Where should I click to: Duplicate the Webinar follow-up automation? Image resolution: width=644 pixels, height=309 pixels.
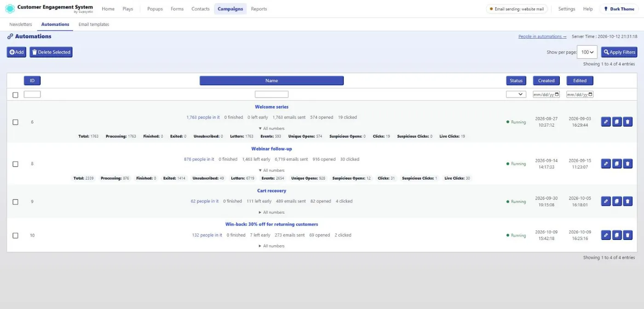point(617,163)
